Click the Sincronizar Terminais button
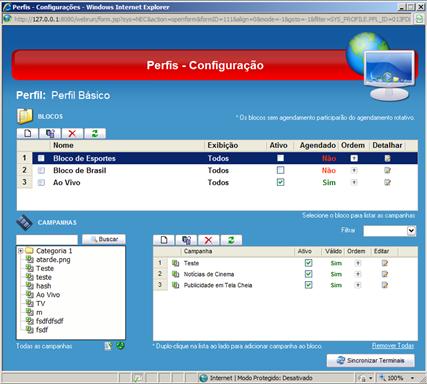The height and width of the screenshot is (384, 427). 371,360
